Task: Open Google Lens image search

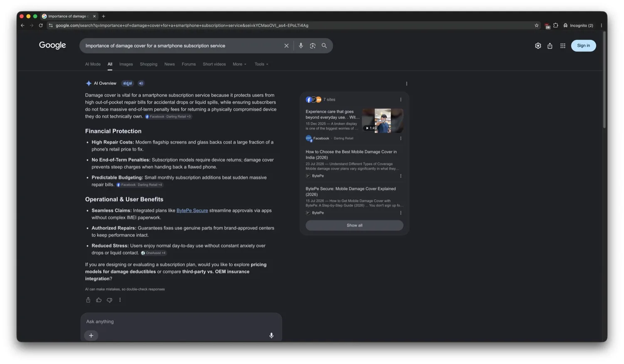Action: (x=312, y=46)
